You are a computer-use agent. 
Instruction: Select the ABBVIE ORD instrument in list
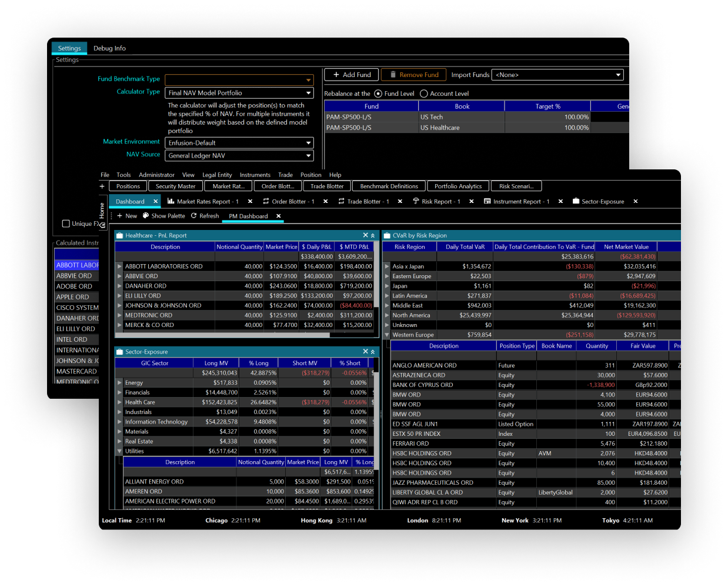[74, 276]
